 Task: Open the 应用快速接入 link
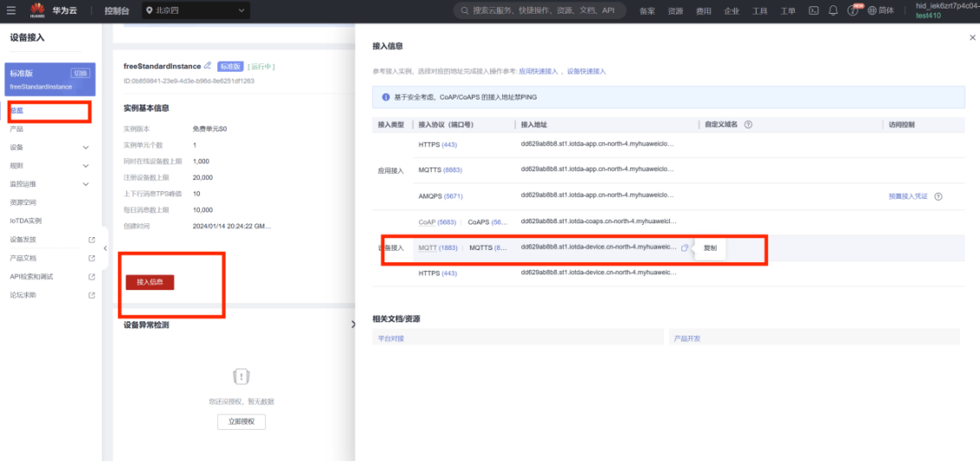(x=538, y=72)
